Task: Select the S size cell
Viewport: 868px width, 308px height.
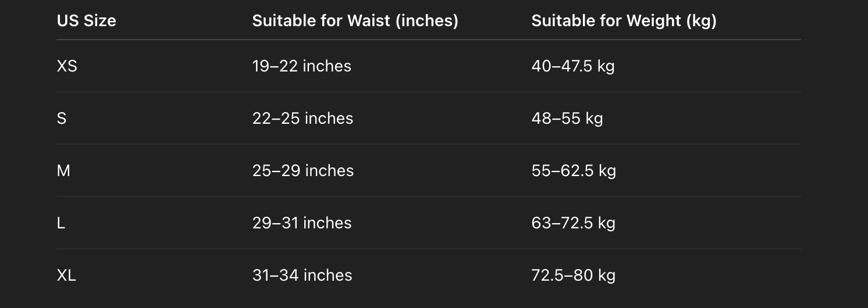Action: [x=62, y=119]
